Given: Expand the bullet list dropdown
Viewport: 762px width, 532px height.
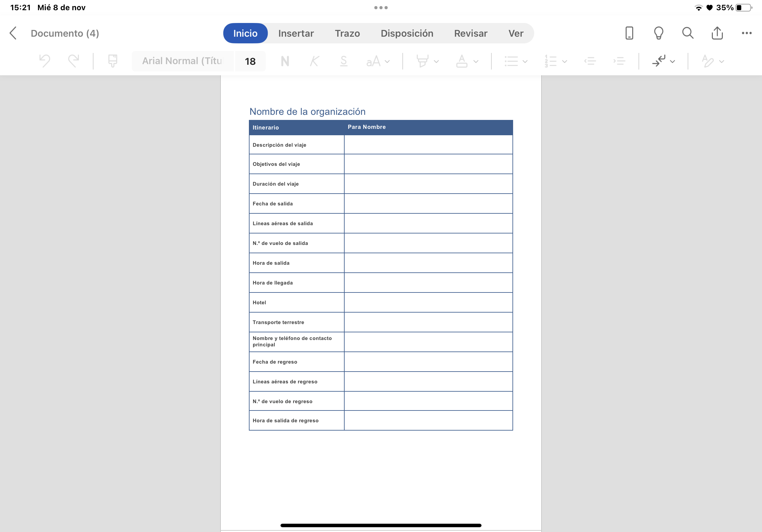Looking at the screenshot, I should [525, 61].
